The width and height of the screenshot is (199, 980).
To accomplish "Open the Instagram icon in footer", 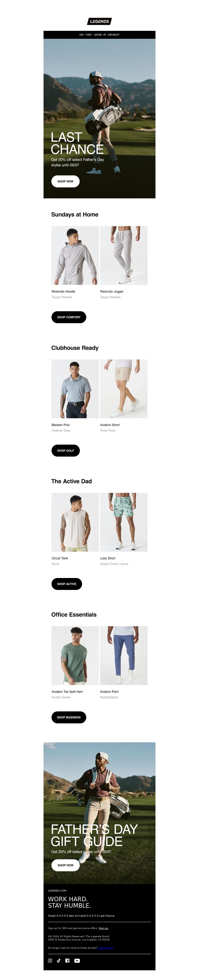I will [x=50, y=961].
